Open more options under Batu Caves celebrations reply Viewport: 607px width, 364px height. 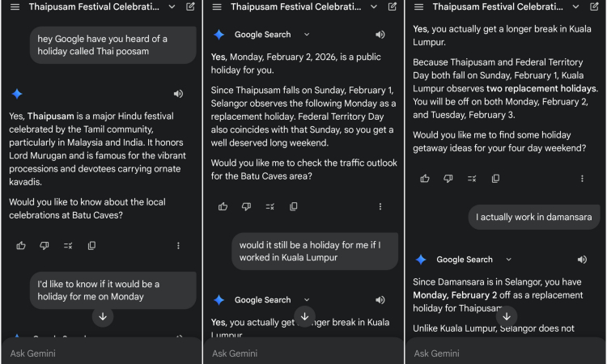[x=178, y=246]
